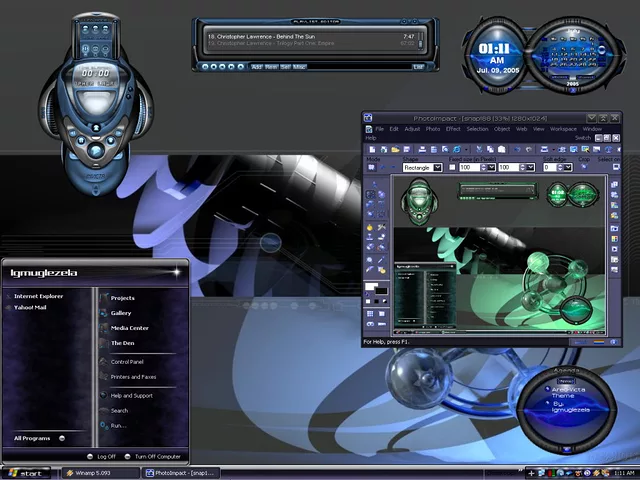Click the New image icon in PhotoImpact toolbar
Screen dimensions: 640x480
pyautogui.click(x=372, y=150)
